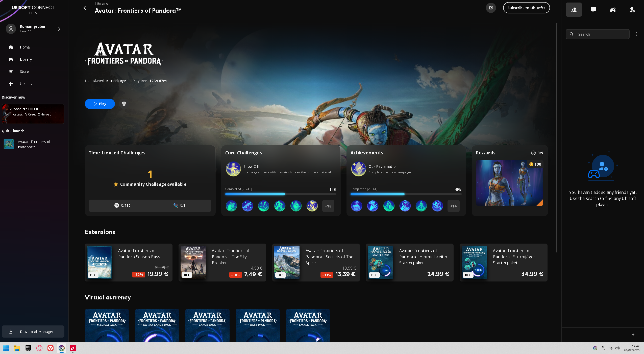The width and height of the screenshot is (644, 354).
Task: Open the game invites controller icon
Action: 613,10
